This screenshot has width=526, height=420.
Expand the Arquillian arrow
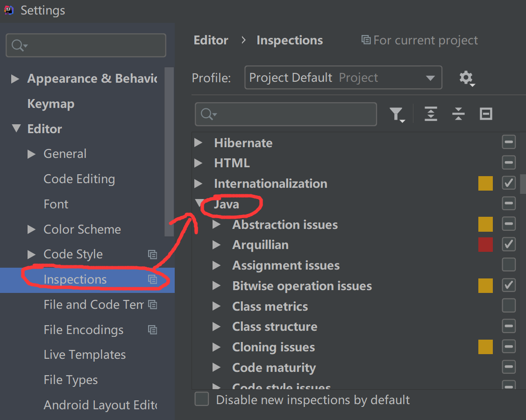tap(216, 245)
